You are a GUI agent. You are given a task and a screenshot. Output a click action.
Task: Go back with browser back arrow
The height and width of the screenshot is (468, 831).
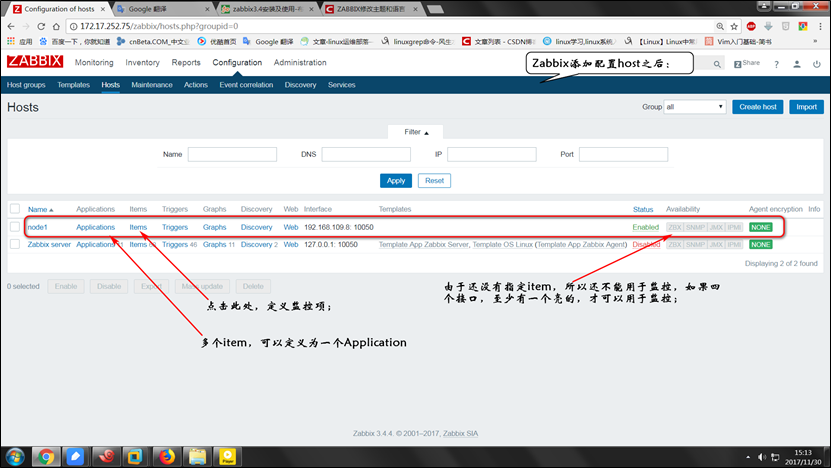tap(11, 26)
